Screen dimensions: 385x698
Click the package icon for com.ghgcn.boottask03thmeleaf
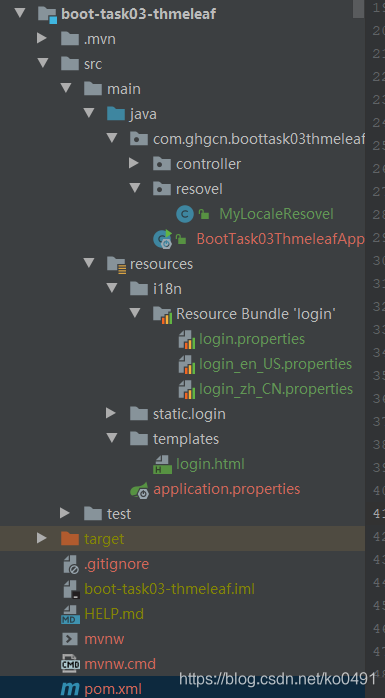[139, 139]
